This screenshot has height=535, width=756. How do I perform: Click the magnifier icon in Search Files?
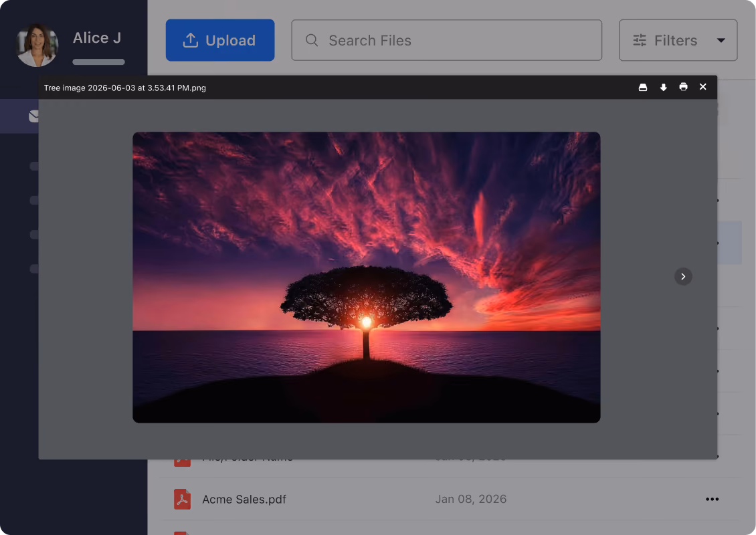312,40
